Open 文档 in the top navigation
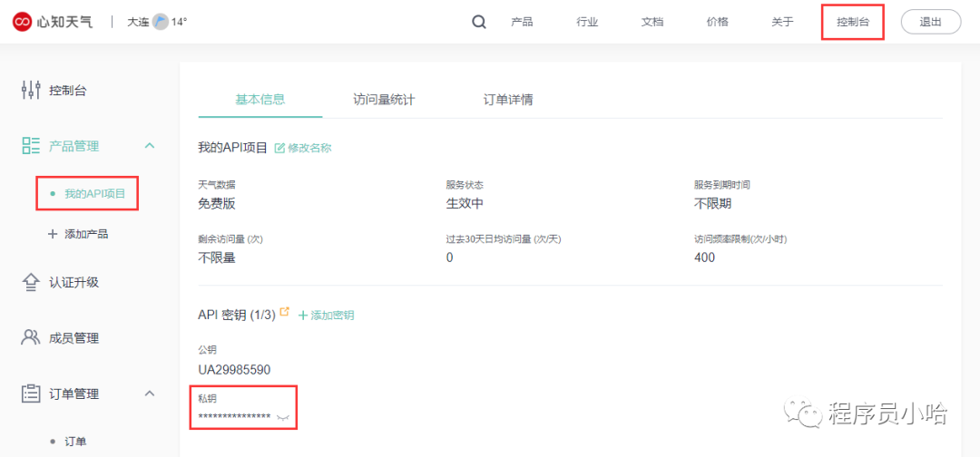Screen dimensions: 980x457 click(652, 22)
